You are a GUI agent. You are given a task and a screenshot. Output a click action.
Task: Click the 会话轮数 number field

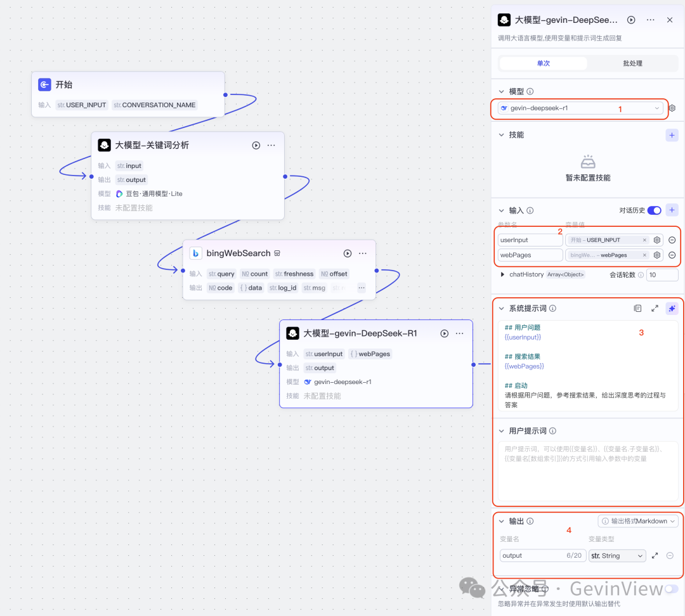[x=662, y=275]
